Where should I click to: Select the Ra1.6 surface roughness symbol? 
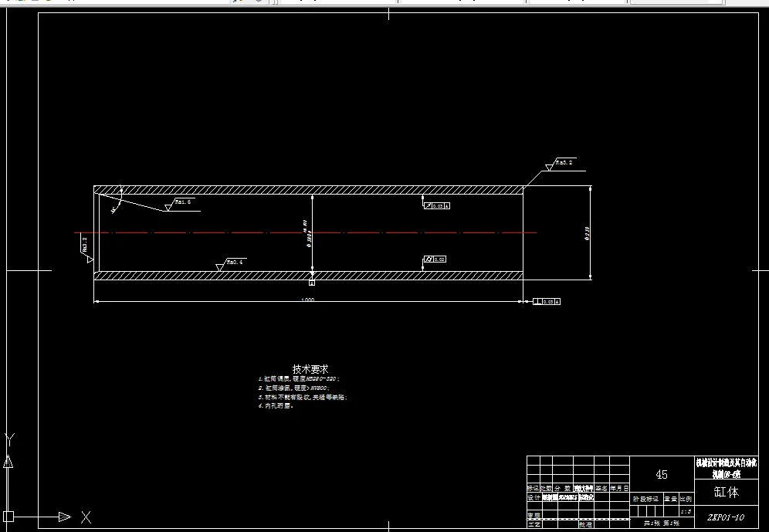tap(178, 205)
